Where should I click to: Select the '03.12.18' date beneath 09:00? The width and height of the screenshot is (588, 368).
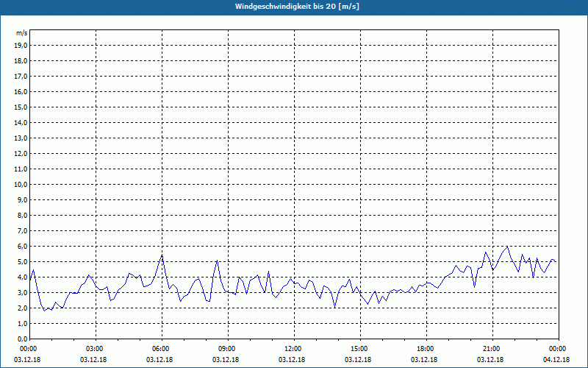coord(226,360)
